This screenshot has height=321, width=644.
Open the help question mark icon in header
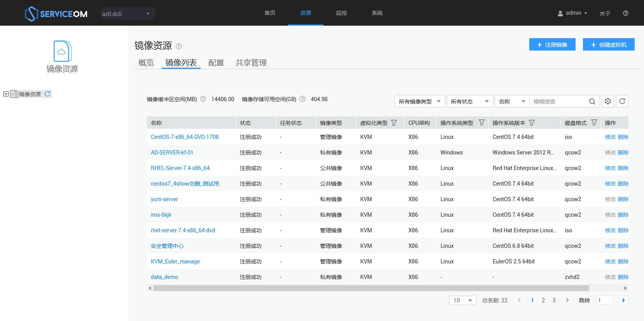pyautogui.click(x=626, y=13)
